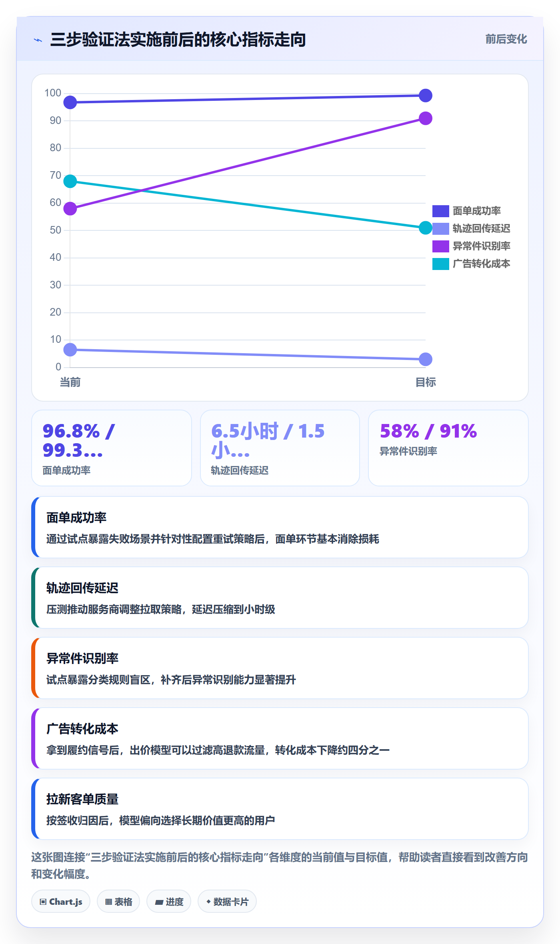The image size is (560, 944).
Task: Click the 面单成功率 data point at 当前
Action: coord(70,102)
